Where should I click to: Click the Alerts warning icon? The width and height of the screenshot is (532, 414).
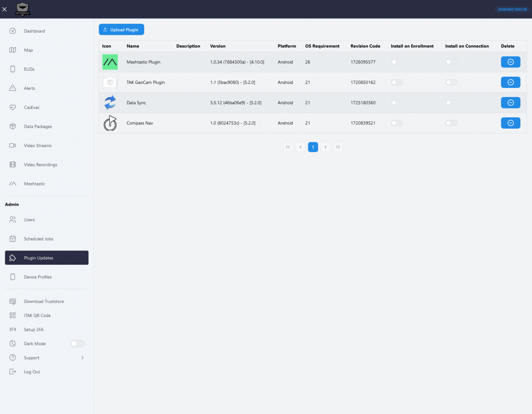tap(12, 88)
